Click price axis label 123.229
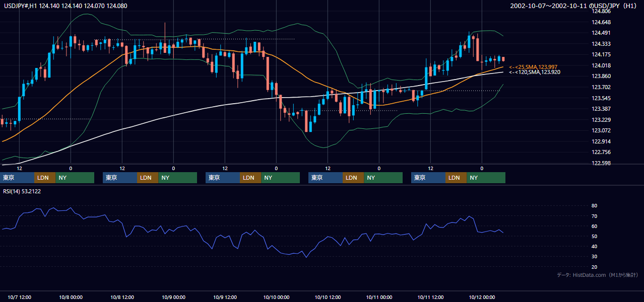The height and width of the screenshot is (302, 644). point(601,120)
